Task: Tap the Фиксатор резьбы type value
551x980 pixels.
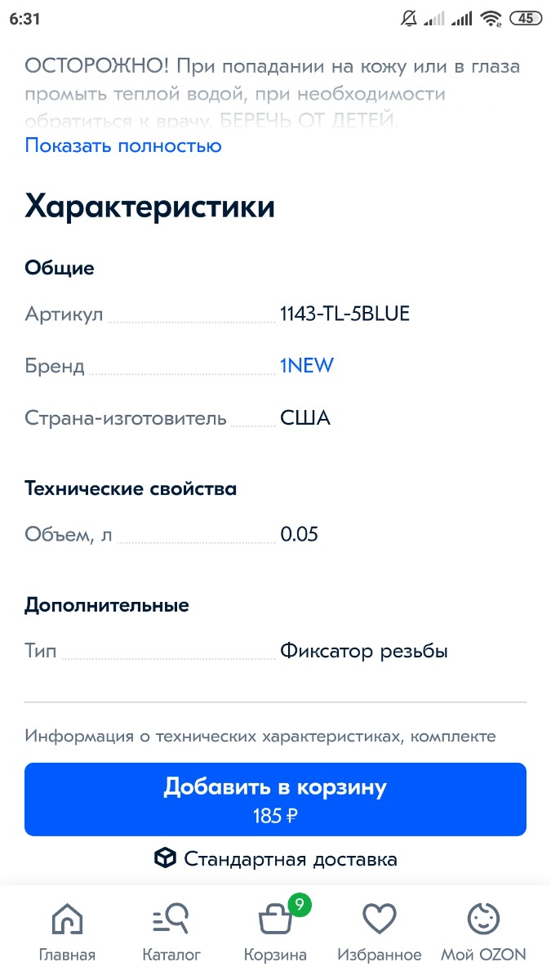Action: [x=364, y=652]
